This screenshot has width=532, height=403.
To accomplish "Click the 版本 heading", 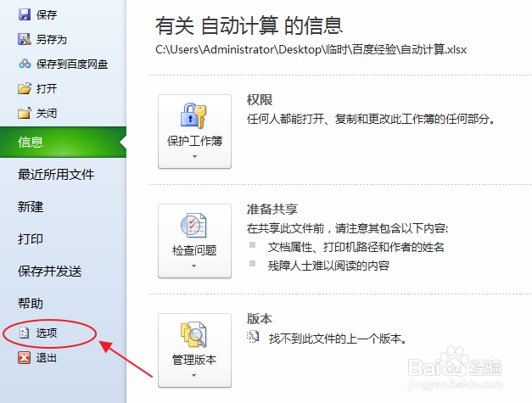I will pyautogui.click(x=260, y=318).
